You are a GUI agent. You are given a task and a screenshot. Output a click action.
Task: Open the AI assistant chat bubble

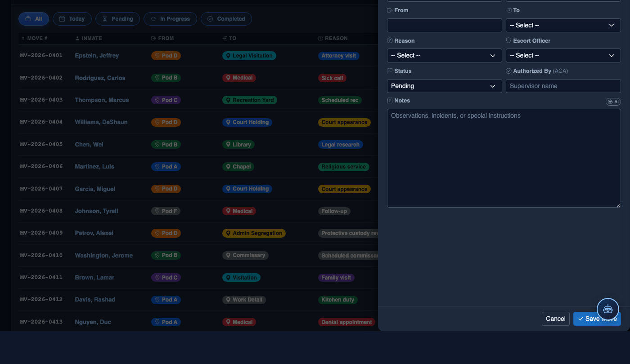click(x=608, y=309)
